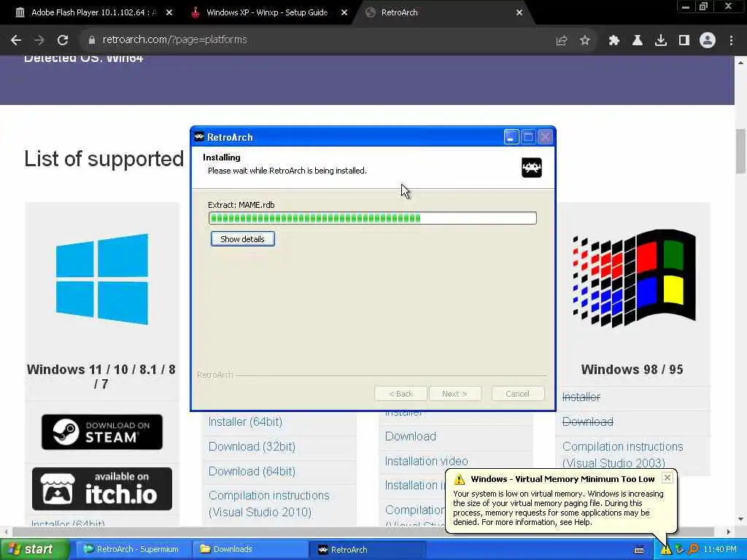Open the browser three-dot menu
Screen dimensions: 747x560
(731, 41)
